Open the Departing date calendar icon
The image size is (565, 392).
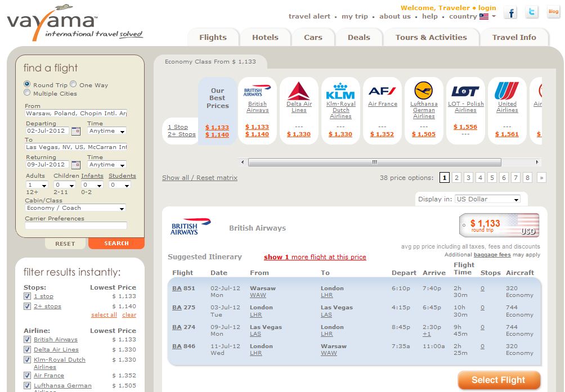point(75,131)
